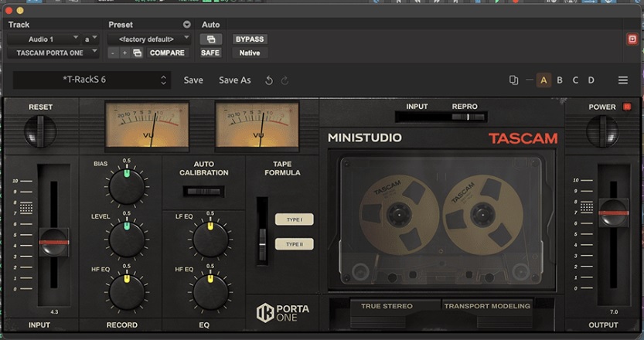Click the RESET knob

coord(40,131)
